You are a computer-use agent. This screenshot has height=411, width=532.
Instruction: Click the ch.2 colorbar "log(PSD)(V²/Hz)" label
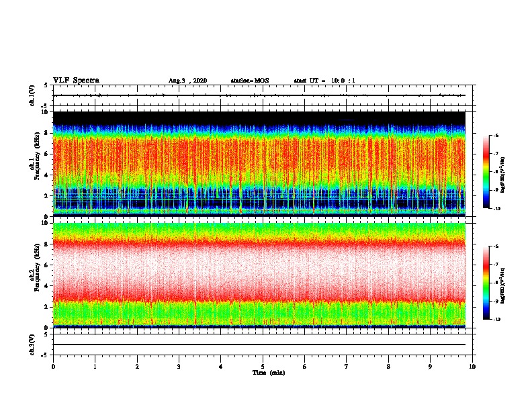coord(503,286)
